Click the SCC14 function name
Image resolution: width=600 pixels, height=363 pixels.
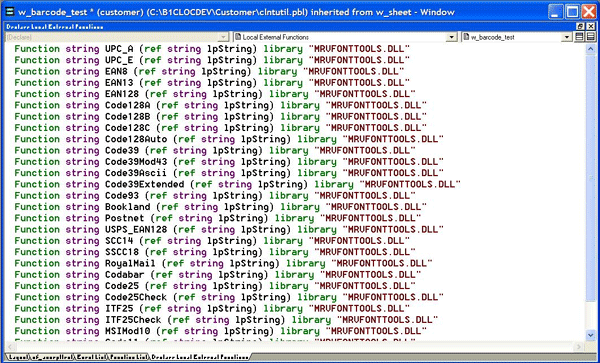(119, 241)
